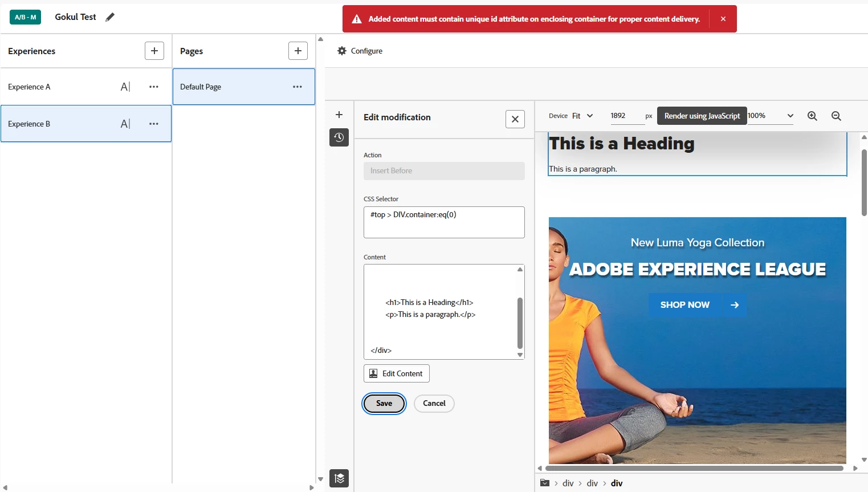Click the second div in breadcrumb
The image size is (868, 492).
click(x=592, y=483)
